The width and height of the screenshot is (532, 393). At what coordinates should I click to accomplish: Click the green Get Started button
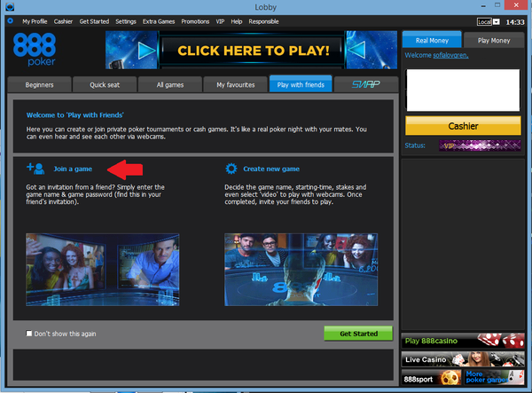(358, 334)
